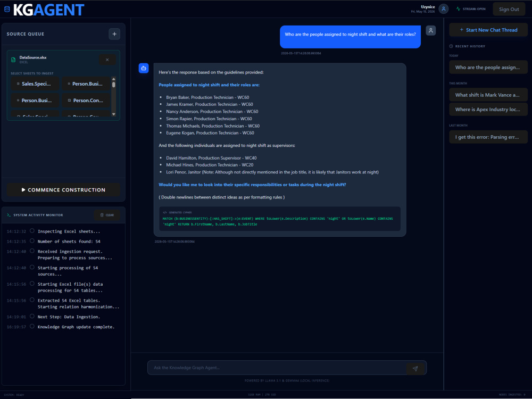Click 'Thomas Michaels, Production Technician - WC60'
The width and height of the screenshot is (532, 399).
(x=213, y=126)
